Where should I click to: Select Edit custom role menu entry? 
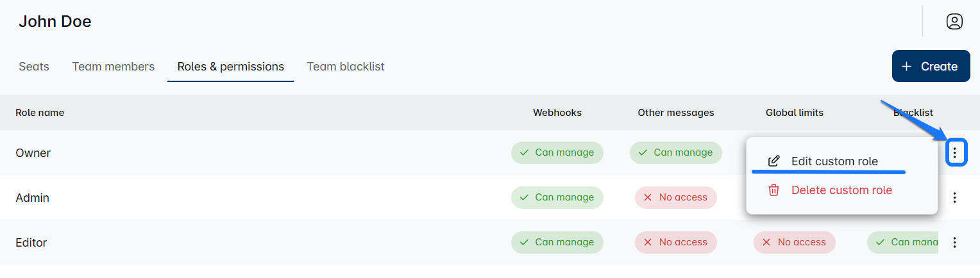pyautogui.click(x=834, y=161)
